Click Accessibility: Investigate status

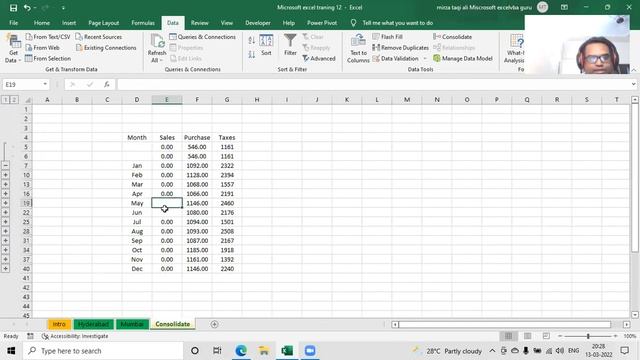[x=75, y=336]
